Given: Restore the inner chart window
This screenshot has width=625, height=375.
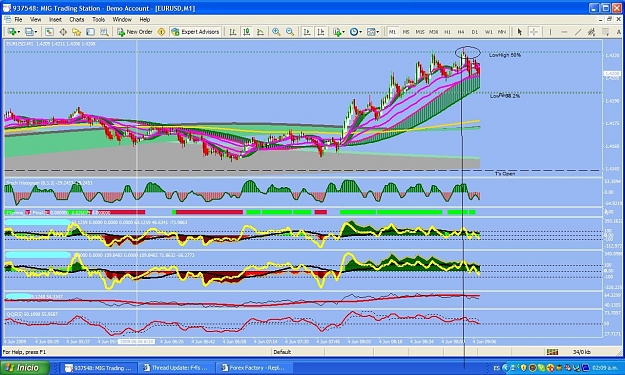Looking at the screenshot, I should 609,20.
